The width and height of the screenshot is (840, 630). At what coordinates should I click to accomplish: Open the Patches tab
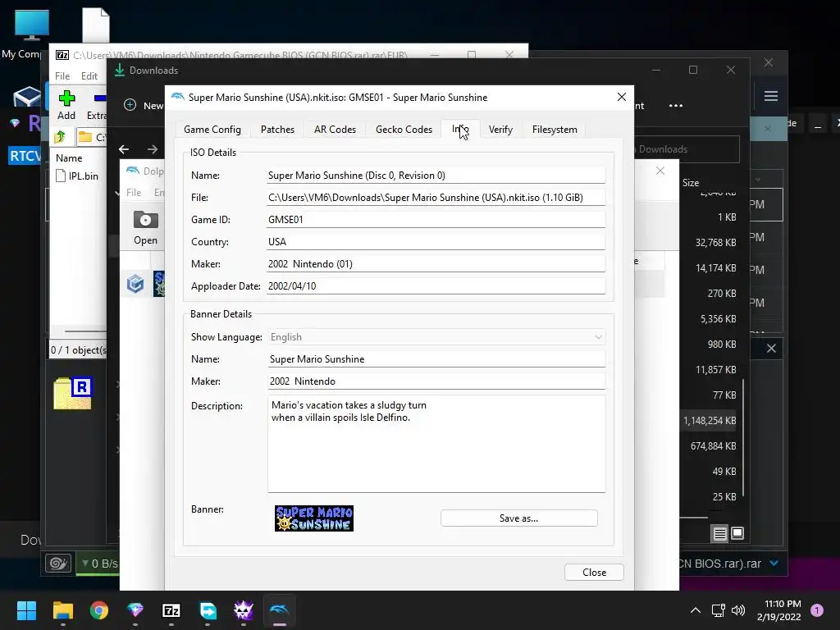coord(277,129)
